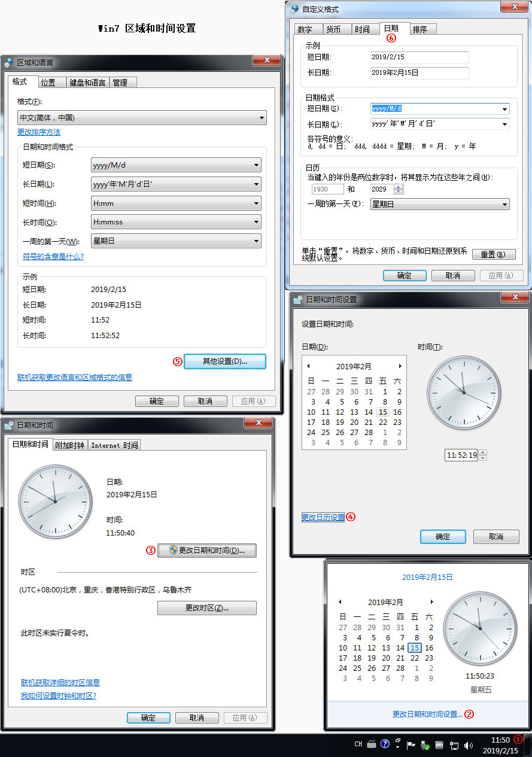Open 我如何设置时钟和时区? link

point(59,696)
